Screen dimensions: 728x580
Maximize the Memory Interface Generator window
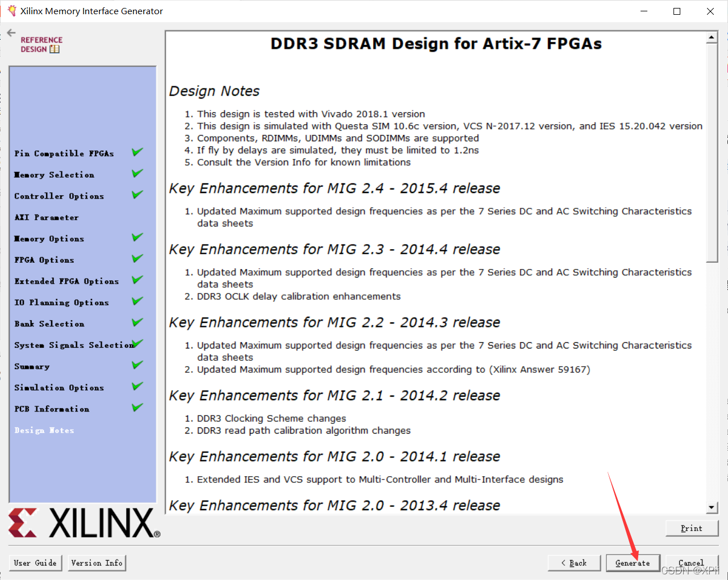[x=677, y=11]
